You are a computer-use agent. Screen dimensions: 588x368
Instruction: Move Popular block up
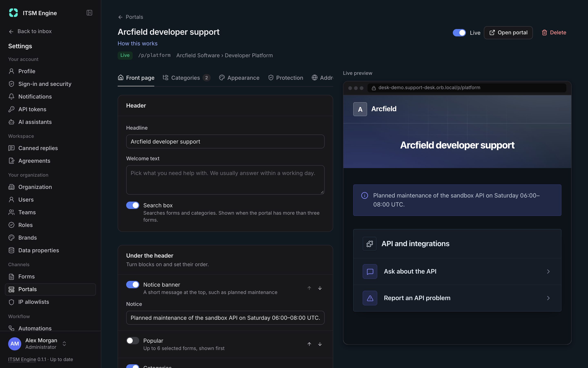coord(309,344)
